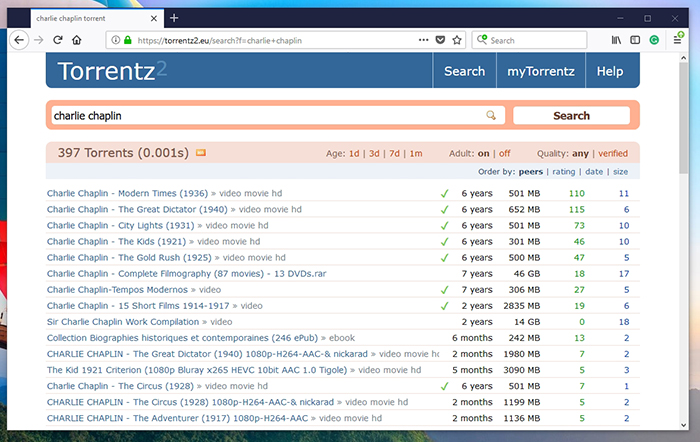
Task: Click verified checkmark for Gold Rush row
Action: pos(444,258)
